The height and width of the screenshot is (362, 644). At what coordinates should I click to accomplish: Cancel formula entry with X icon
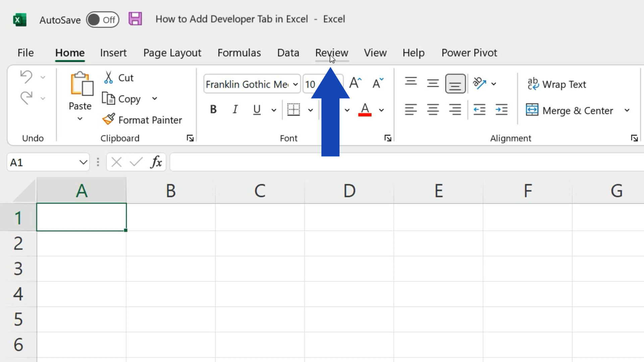[116, 162]
